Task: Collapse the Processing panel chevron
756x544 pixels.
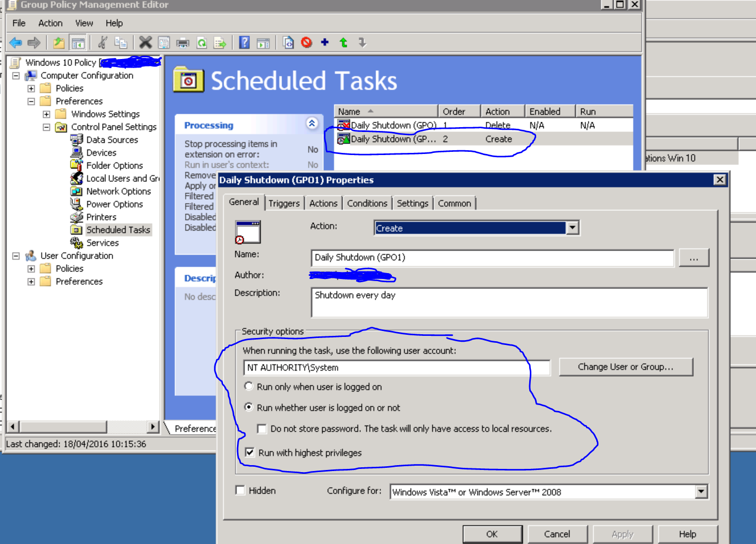Action: pyautogui.click(x=312, y=123)
